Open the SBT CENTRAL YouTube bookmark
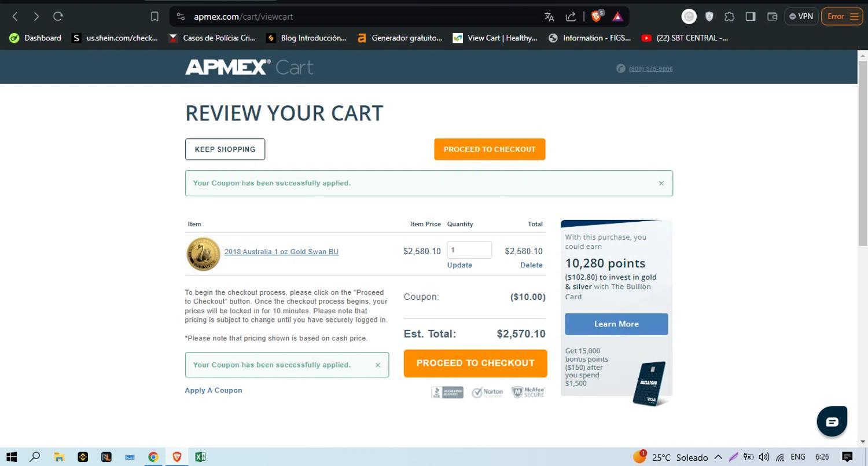Image resolution: width=868 pixels, height=466 pixels. 685,38
